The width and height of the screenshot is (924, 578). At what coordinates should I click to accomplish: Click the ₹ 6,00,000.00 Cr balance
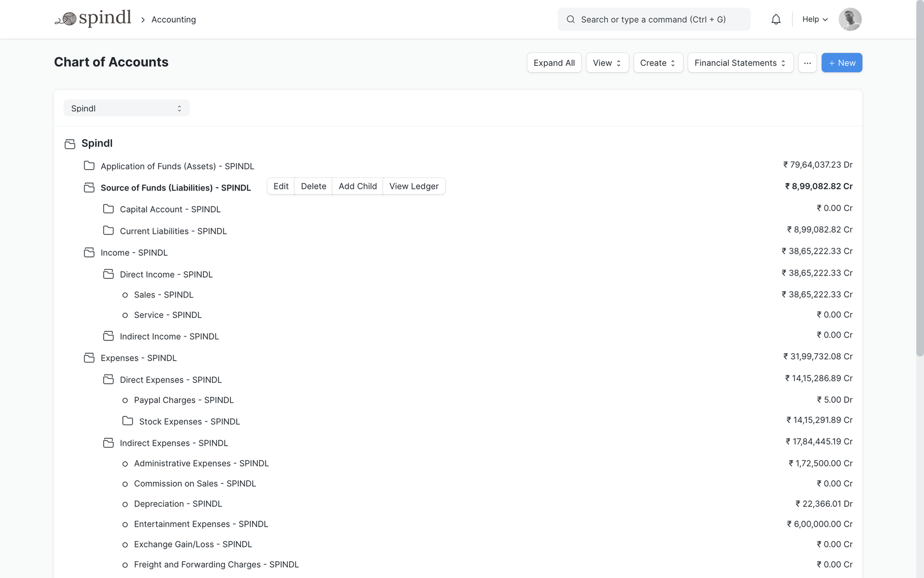click(820, 524)
